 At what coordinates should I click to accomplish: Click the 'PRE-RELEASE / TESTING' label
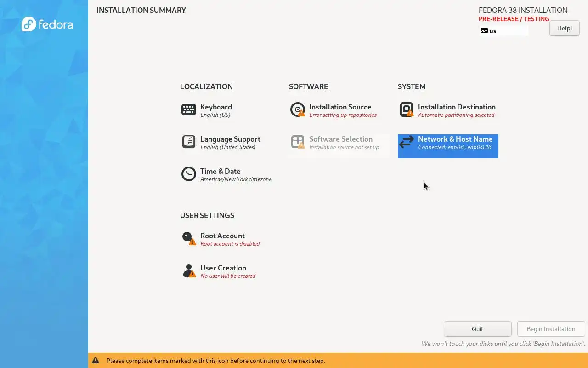pos(514,19)
